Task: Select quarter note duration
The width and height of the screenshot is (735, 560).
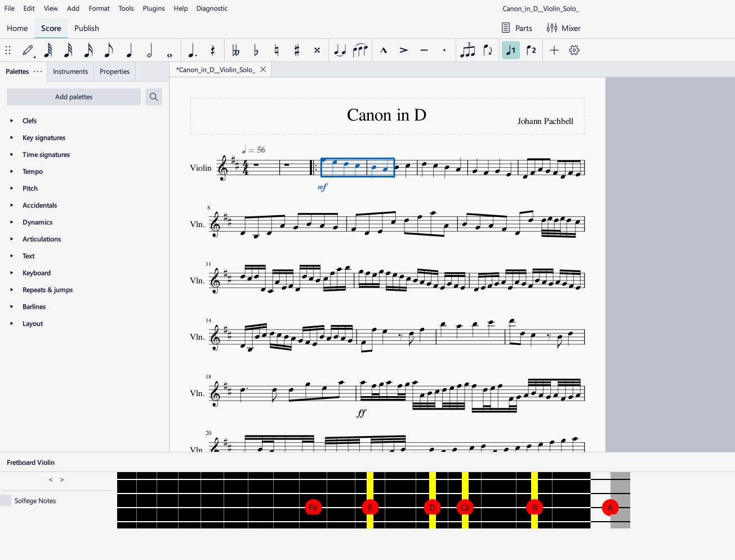Action: pyautogui.click(x=129, y=50)
